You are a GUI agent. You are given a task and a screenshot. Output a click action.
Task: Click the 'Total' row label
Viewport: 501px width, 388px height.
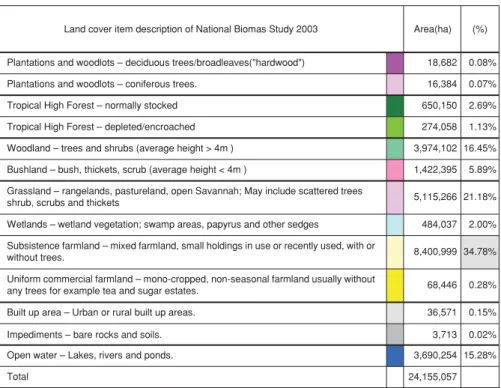[x=18, y=377]
